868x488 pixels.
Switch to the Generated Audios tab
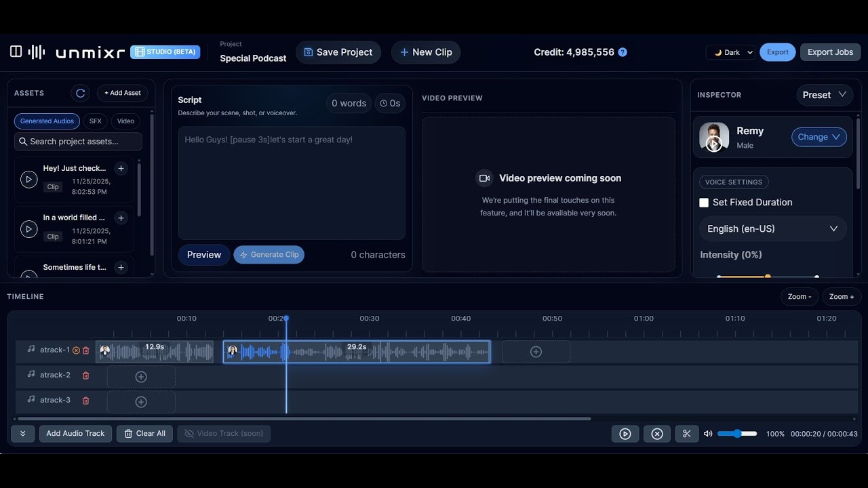(47, 121)
